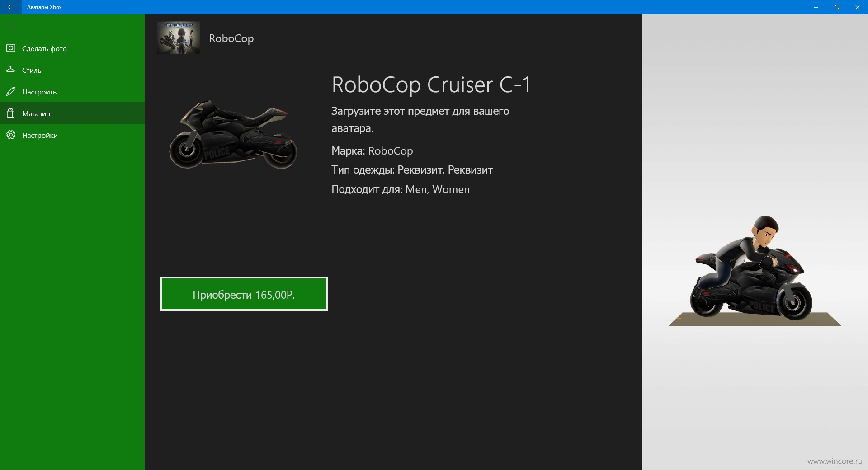
Task: Click the Аватары Xbox window title
Action: [x=44, y=7]
